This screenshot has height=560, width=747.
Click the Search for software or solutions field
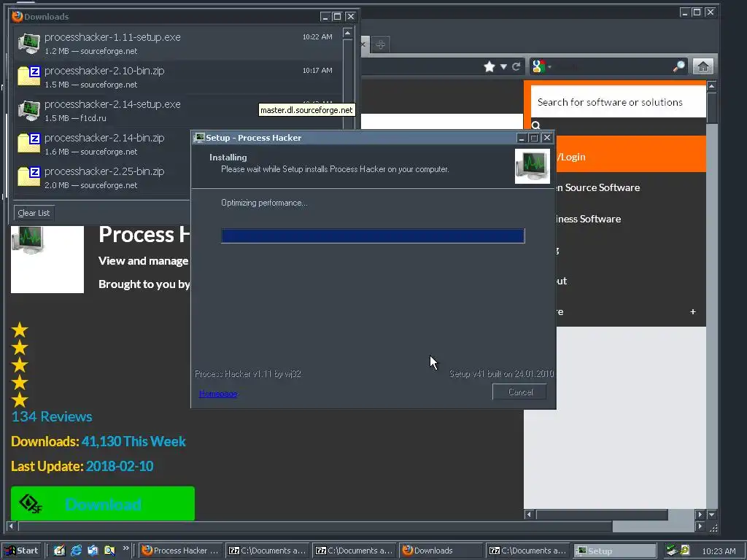619,102
